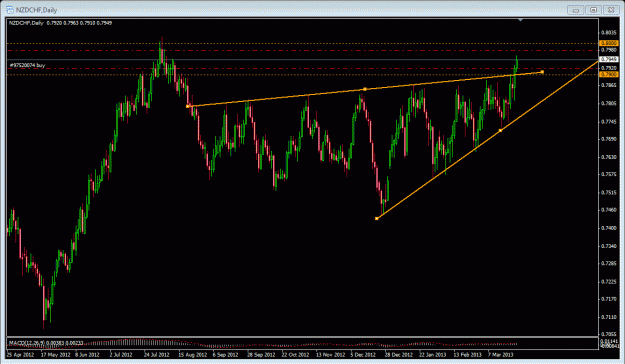Click the 0.7460 price scale value
The height and width of the screenshot is (364, 625).
609,210
